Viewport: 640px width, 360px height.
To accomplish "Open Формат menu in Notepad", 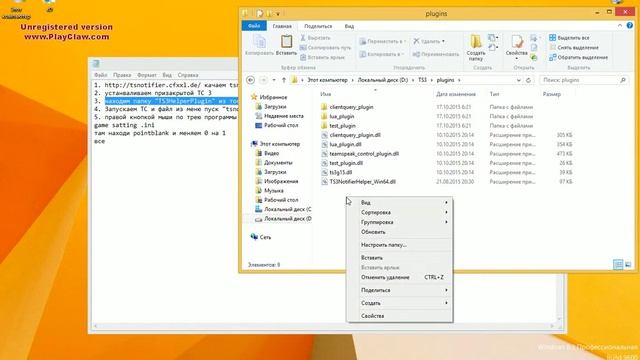I will pos(147,75).
